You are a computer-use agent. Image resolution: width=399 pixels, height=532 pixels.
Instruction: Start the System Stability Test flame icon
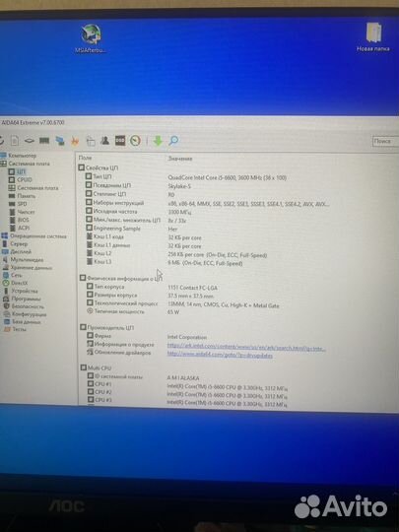pyautogui.click(x=75, y=141)
